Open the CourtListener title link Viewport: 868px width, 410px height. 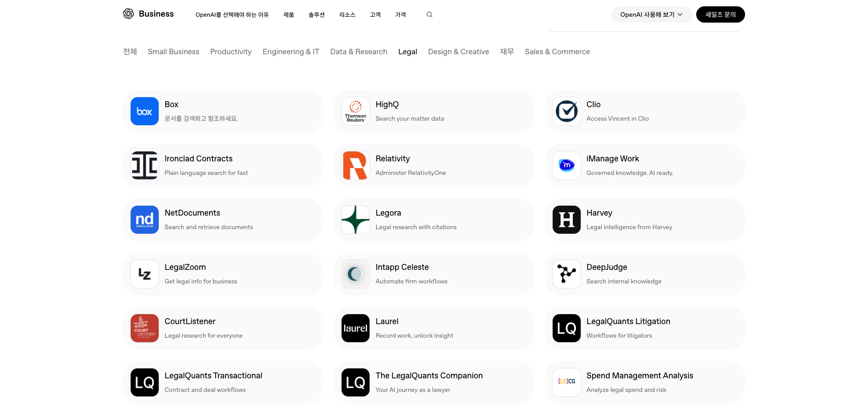click(190, 321)
